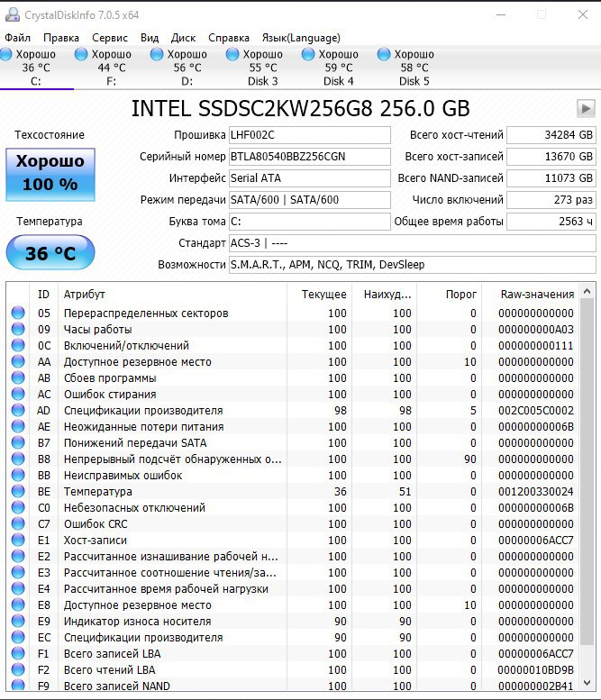Switch to the Disk 4 tab
Viewport: 601px width, 700px height.
tap(339, 68)
